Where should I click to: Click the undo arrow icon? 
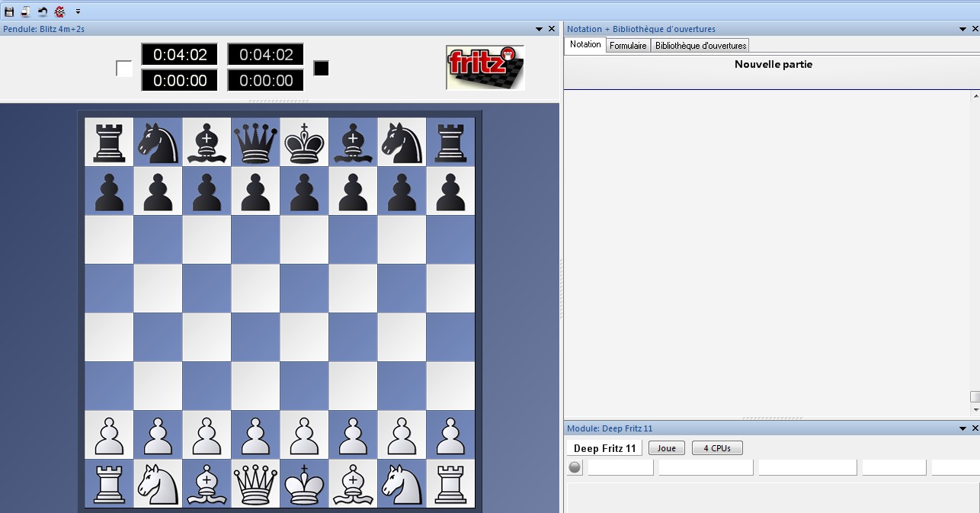43,11
